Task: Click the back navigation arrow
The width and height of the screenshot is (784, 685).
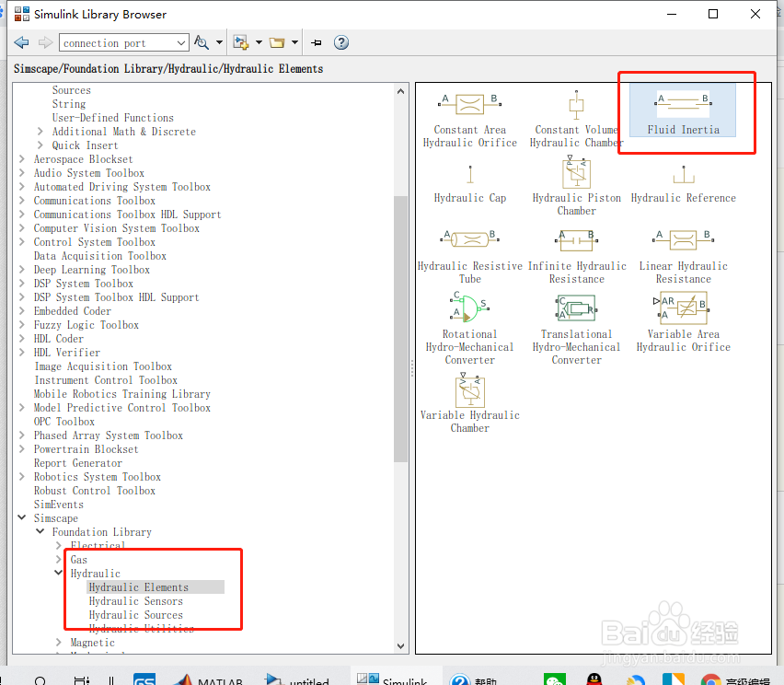Action: point(21,42)
